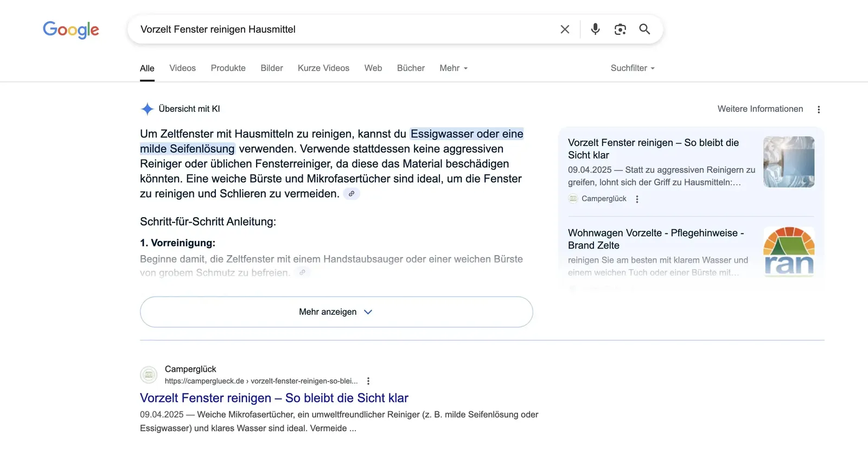Screen dimensions: 868x452
Task: Open 'Wohnwagen Vorzelte - Pflegehinweise' source card
Action: coord(656,239)
